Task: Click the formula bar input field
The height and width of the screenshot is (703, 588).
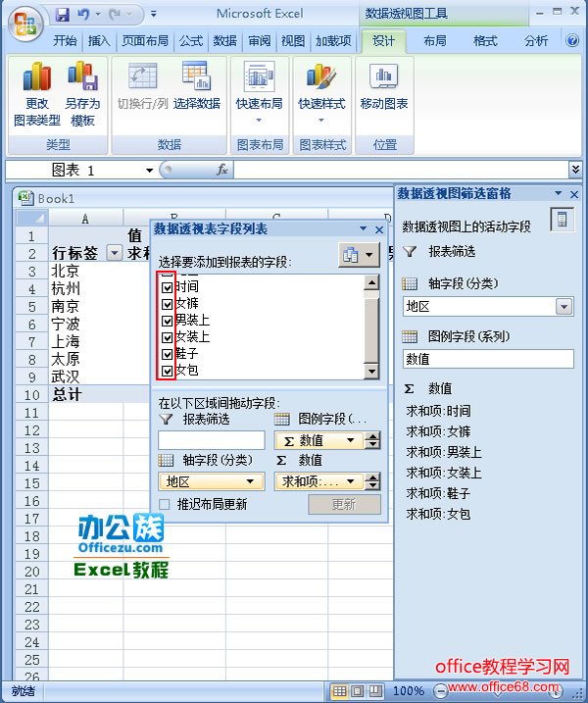Action: coord(401,170)
